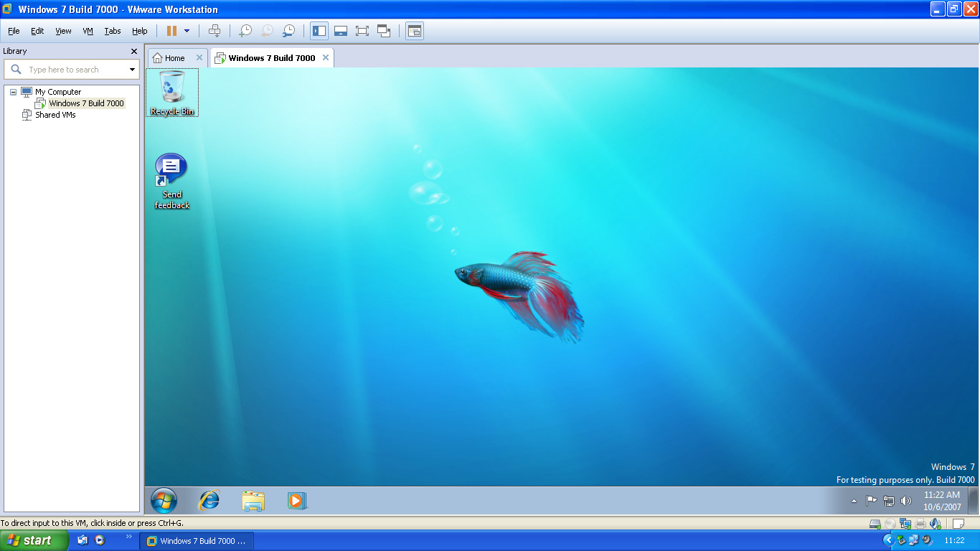Open the Edit menu
This screenshot has width=980, height=551.
tap(37, 31)
